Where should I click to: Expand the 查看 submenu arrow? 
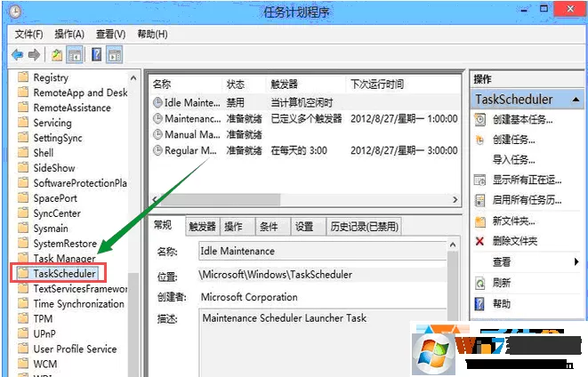(576, 261)
